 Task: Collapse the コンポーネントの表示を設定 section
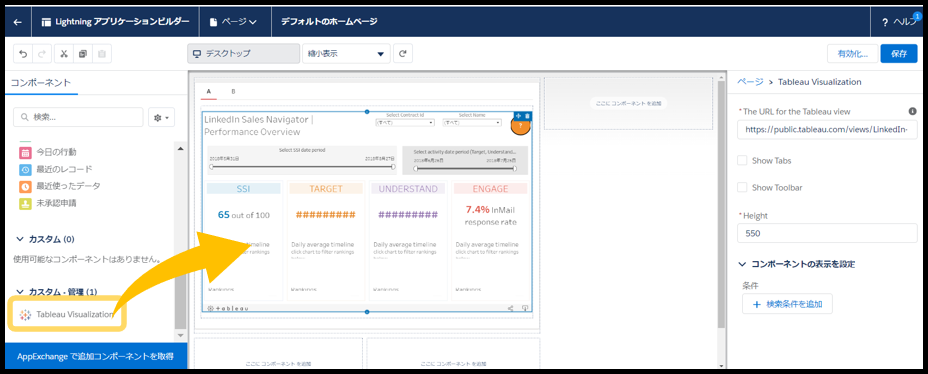742,264
